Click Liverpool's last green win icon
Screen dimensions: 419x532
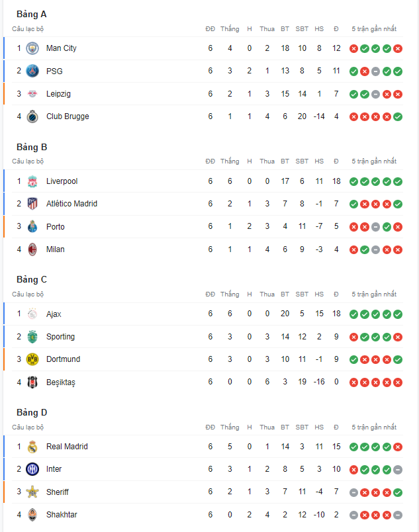pyautogui.click(x=398, y=181)
